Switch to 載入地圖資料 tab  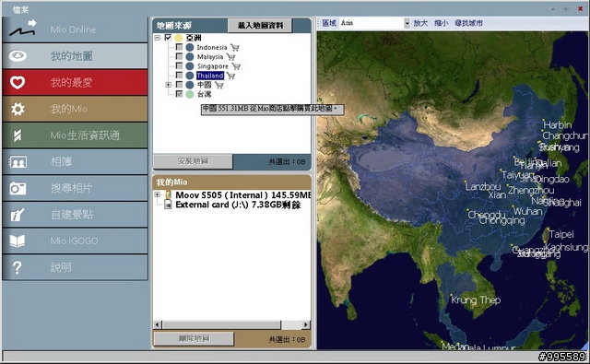pos(260,25)
